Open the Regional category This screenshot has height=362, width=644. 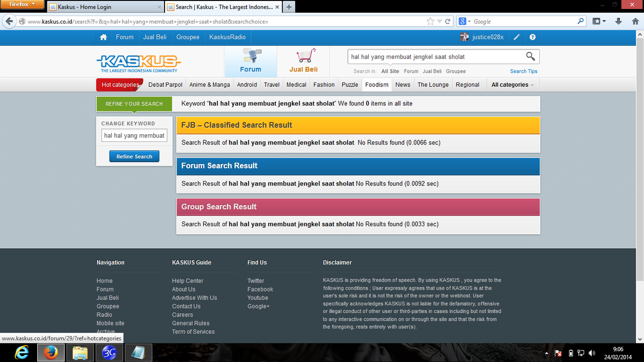[467, 84]
